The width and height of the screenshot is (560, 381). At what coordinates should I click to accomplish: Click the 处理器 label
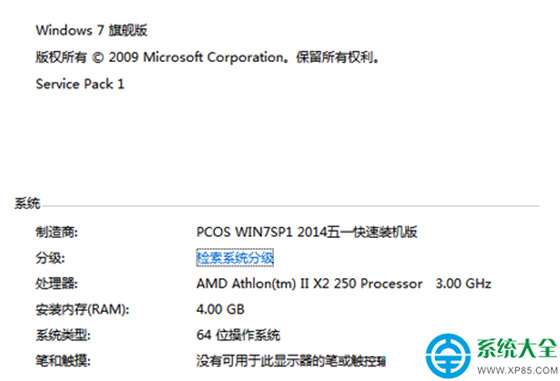pos(56,284)
